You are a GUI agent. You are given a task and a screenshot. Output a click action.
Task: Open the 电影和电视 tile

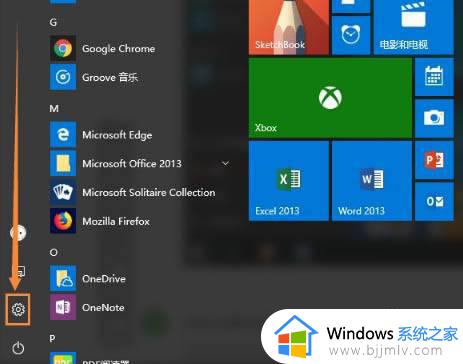coord(414,27)
